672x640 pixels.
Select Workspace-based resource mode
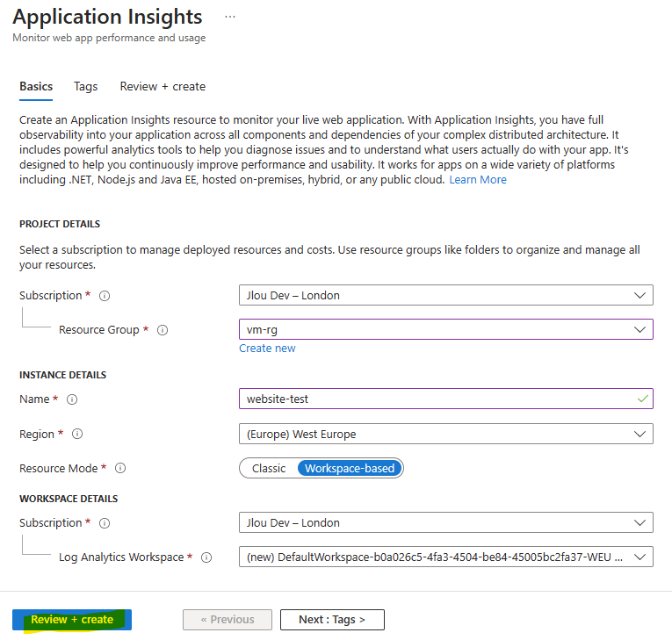(350, 468)
